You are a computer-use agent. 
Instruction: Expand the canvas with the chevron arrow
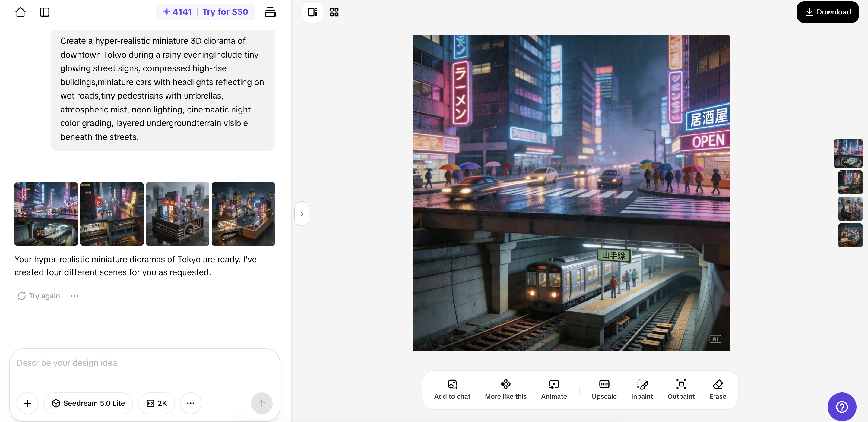[x=302, y=213]
